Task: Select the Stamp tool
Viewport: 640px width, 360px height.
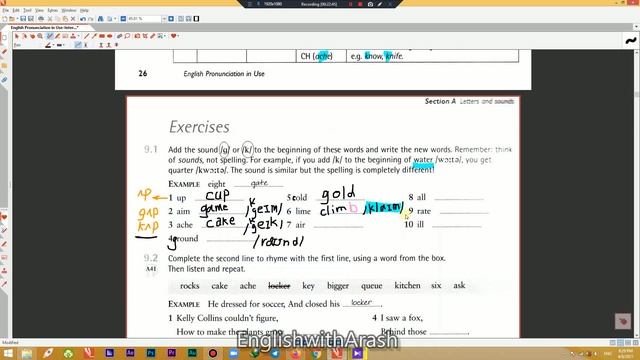Action: pos(73,36)
